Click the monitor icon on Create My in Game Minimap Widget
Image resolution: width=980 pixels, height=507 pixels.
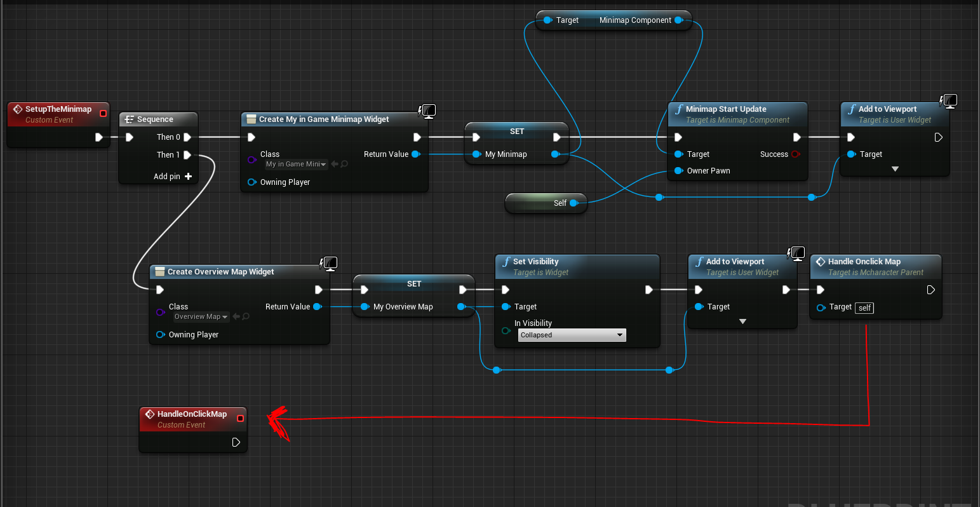click(428, 111)
